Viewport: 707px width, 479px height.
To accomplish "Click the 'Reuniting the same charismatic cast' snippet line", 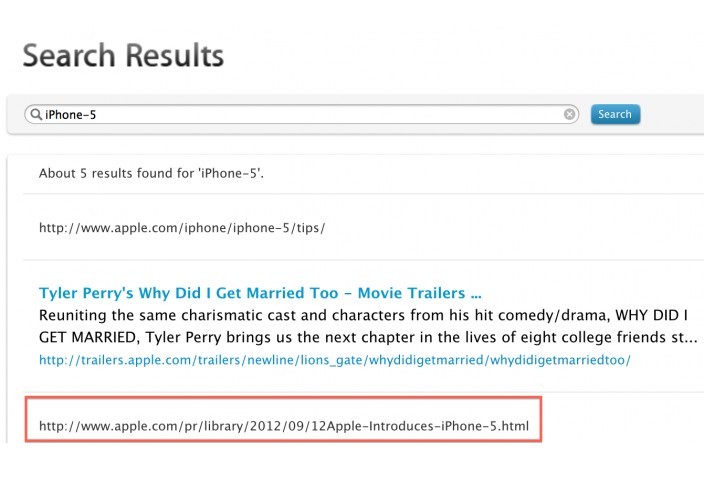I will (x=363, y=315).
